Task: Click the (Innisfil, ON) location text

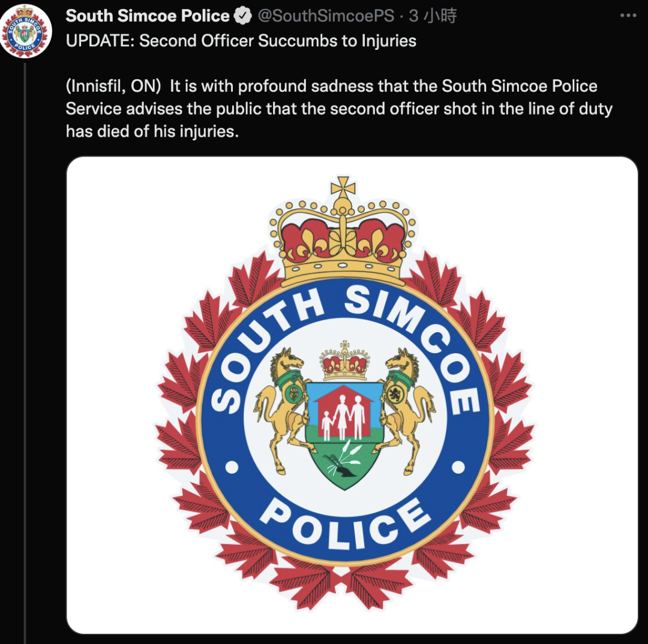Action: pos(113,86)
